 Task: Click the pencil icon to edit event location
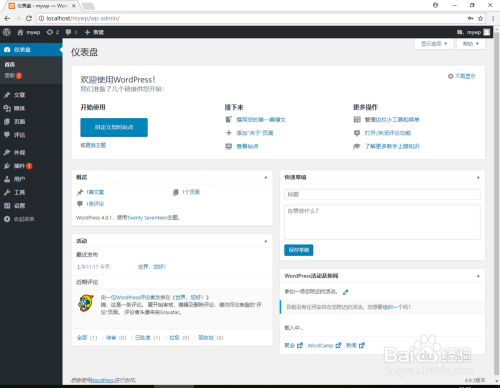tap(346, 292)
